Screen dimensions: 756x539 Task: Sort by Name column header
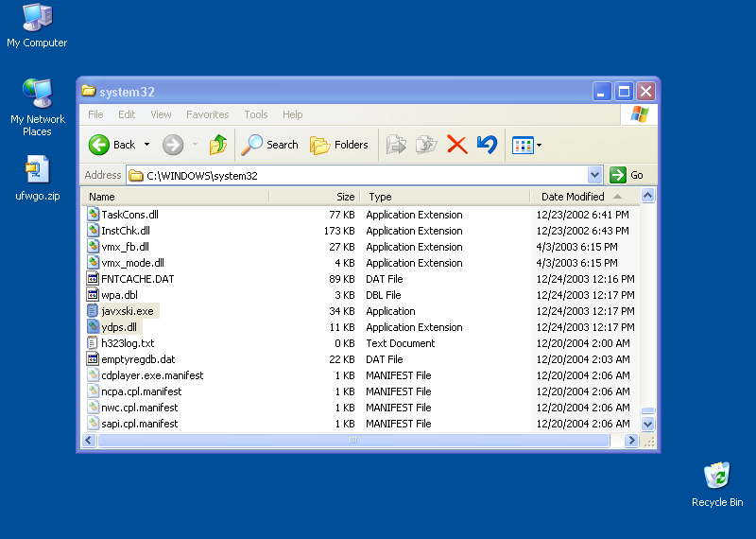click(175, 197)
